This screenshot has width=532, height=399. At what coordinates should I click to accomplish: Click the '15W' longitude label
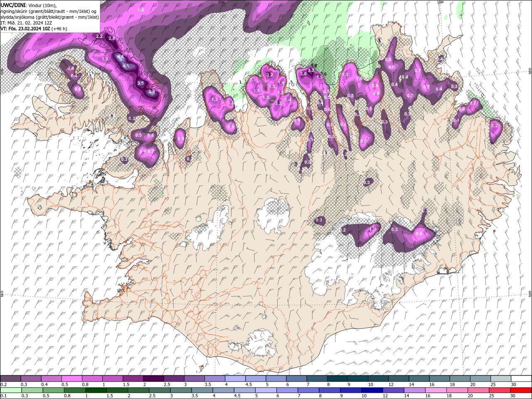point(440,2)
